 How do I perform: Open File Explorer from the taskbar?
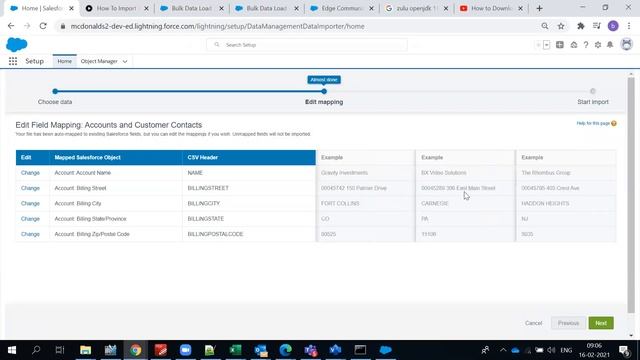click(85, 350)
